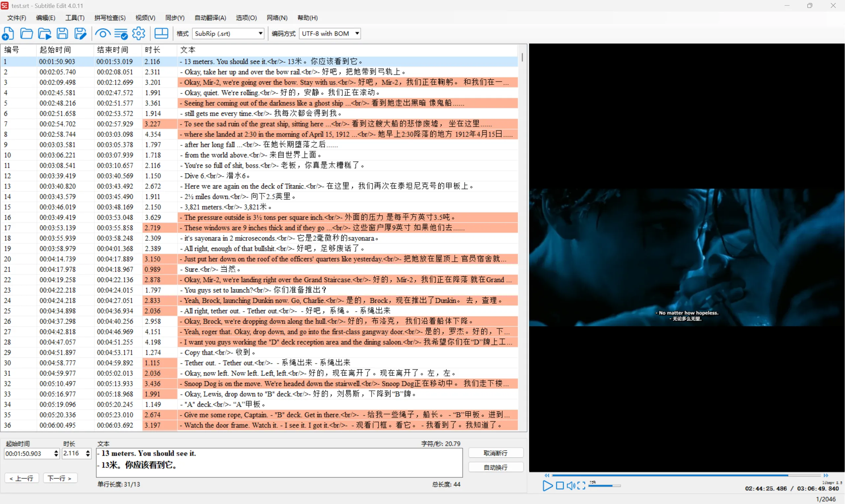This screenshot has height=504, width=845.
Task: Toggle fullscreen video playback mode
Action: click(582, 486)
